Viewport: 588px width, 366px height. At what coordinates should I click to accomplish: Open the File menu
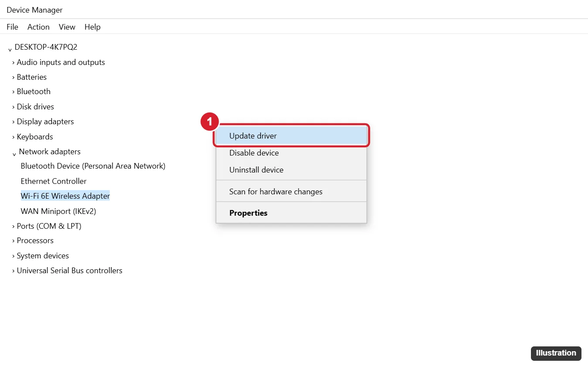pos(12,27)
